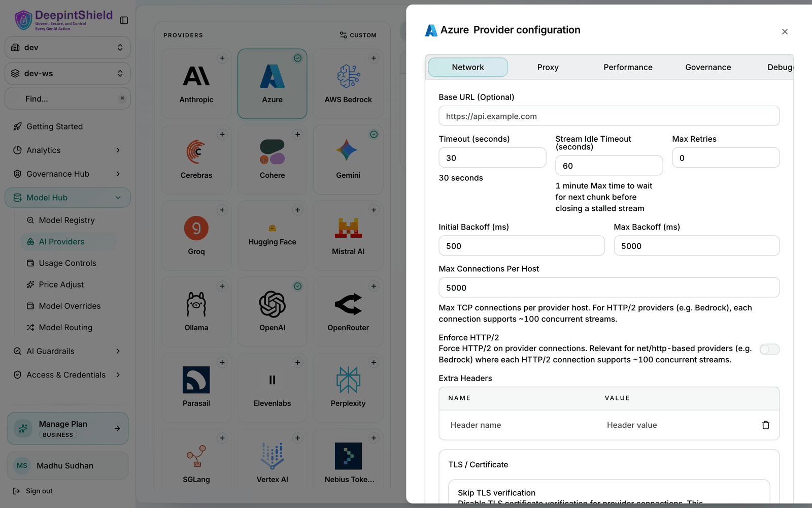This screenshot has height=508, width=812.
Task: Expand the AI Guardrails section
Action: click(67, 351)
